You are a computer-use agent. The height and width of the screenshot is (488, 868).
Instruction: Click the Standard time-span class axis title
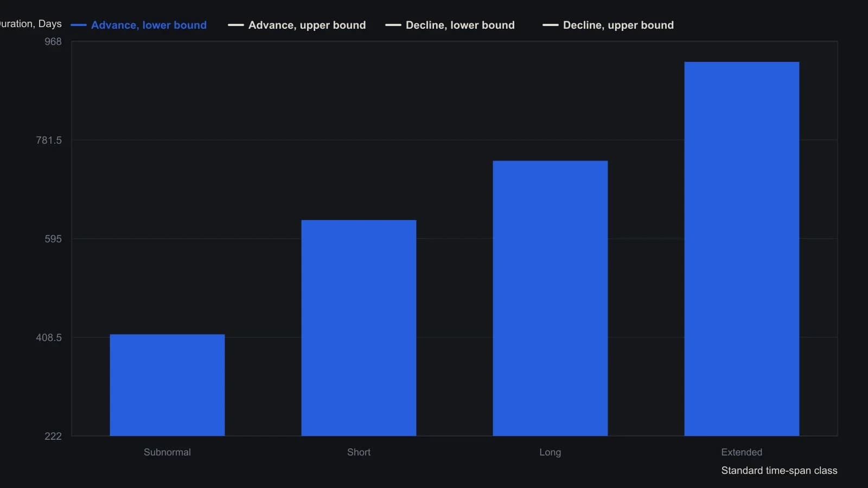click(779, 471)
